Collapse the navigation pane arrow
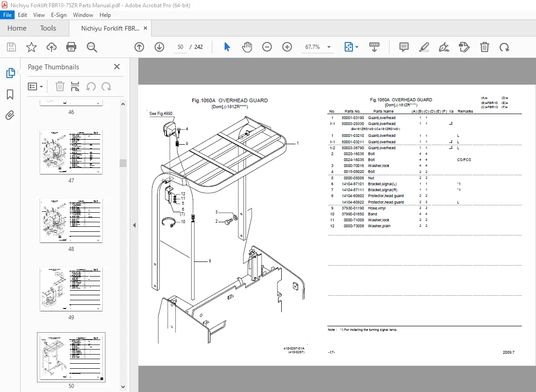 click(134, 225)
